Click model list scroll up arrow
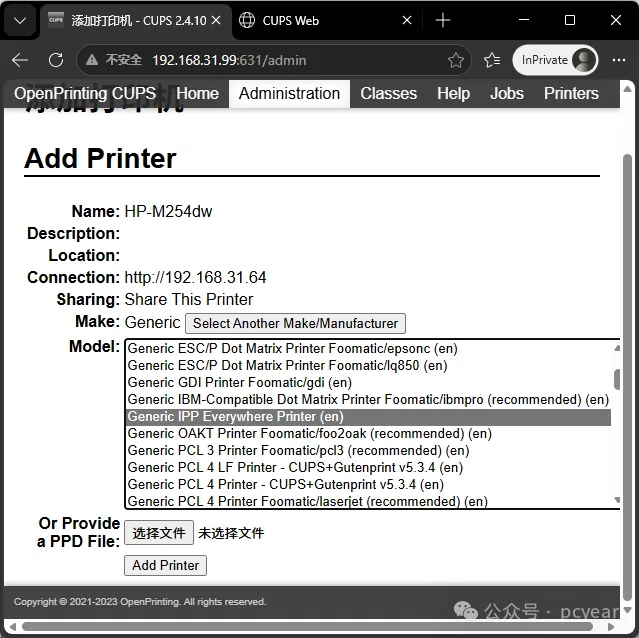 click(x=617, y=348)
